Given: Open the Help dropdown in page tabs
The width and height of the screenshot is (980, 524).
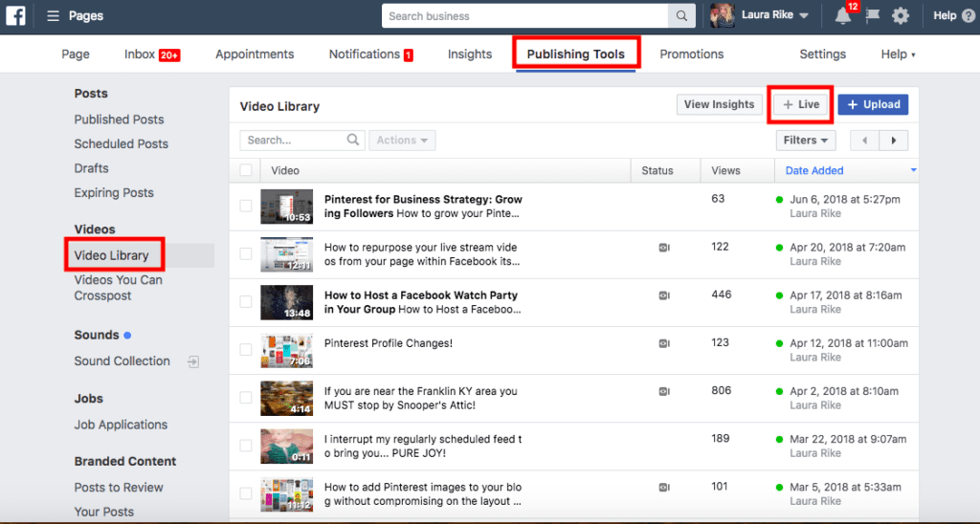Looking at the screenshot, I should (898, 55).
